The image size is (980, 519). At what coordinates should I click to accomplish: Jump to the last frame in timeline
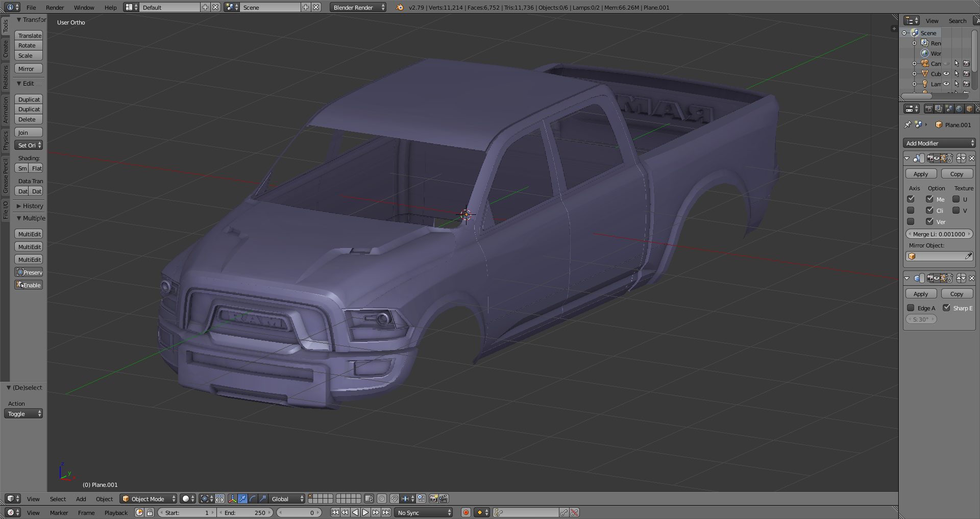[x=386, y=512]
